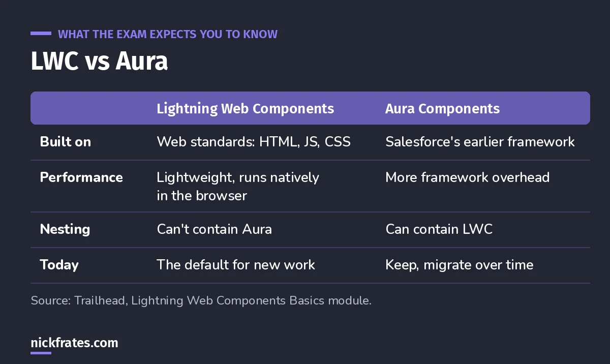610x364 pixels.
Task: Open the nickfrates.com link
Action: [74, 343]
